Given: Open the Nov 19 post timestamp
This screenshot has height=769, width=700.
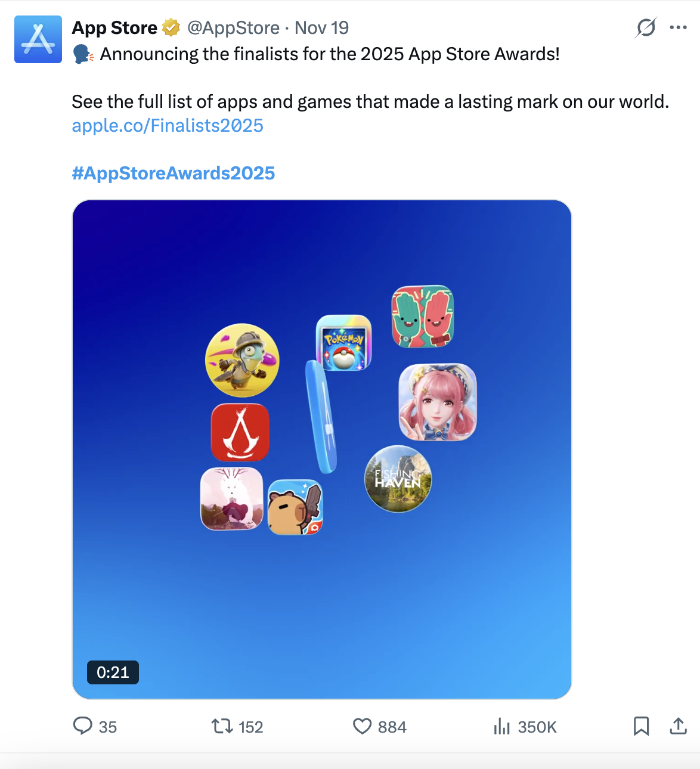Looking at the screenshot, I should click(322, 28).
